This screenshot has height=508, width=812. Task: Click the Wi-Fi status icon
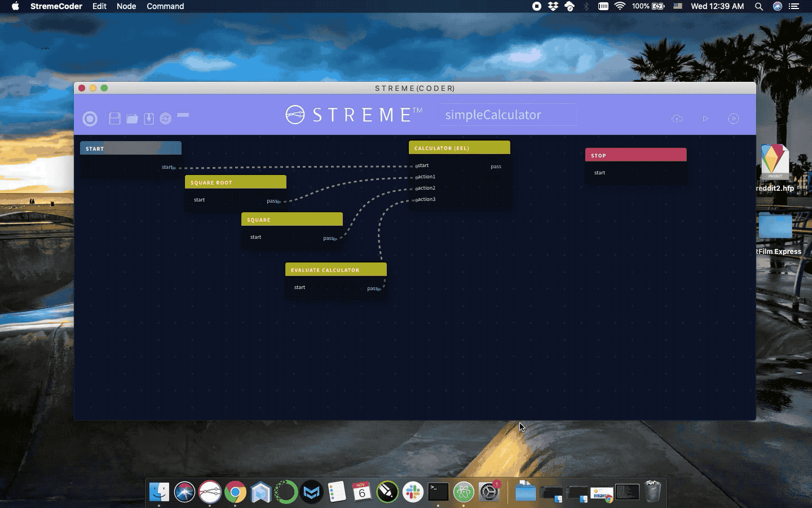(620, 6)
